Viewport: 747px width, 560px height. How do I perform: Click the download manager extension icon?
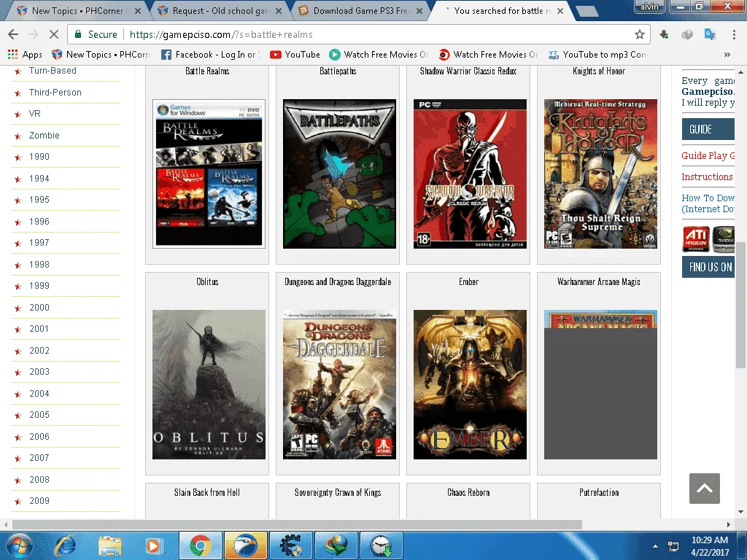coord(664,34)
